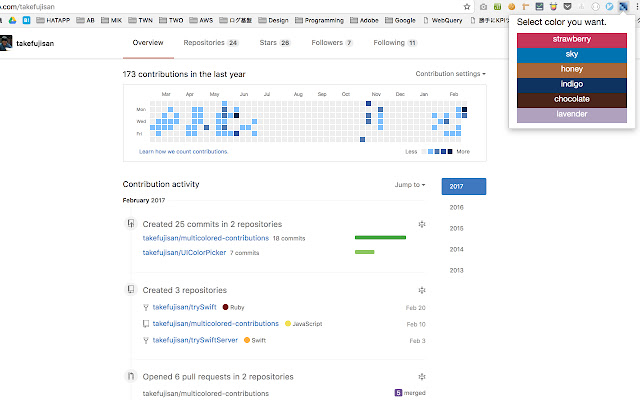Viewport: 640px width, 400px height.
Task: Open the Programming bookmark folder
Action: 319,20
